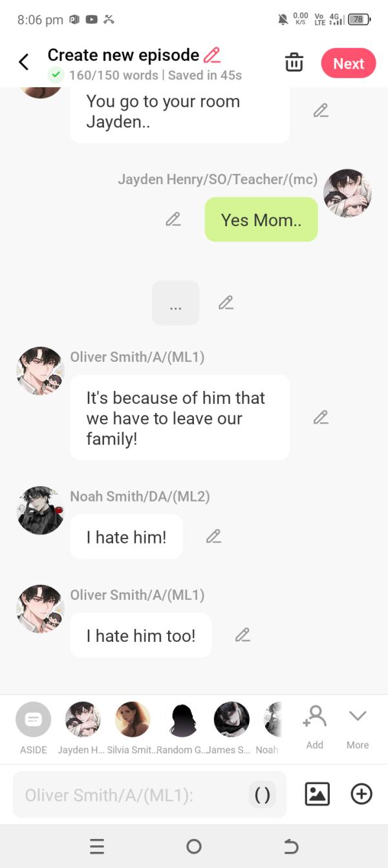This screenshot has height=868, width=388.
Task: Select ASIDE narration mode
Action: click(x=34, y=728)
